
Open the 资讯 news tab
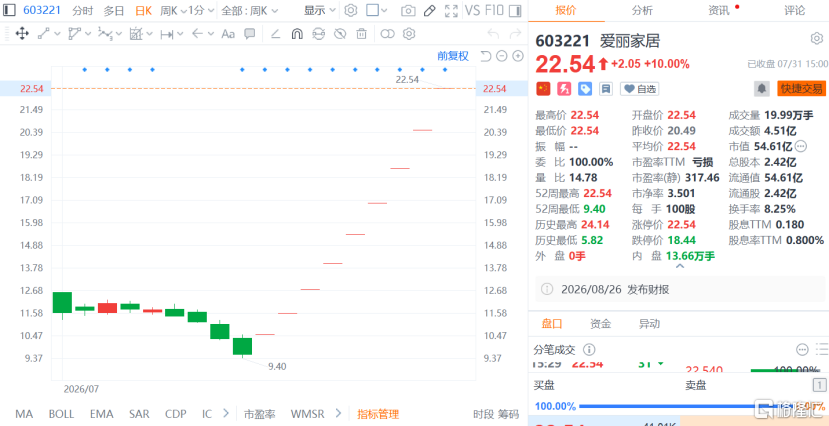click(x=719, y=10)
